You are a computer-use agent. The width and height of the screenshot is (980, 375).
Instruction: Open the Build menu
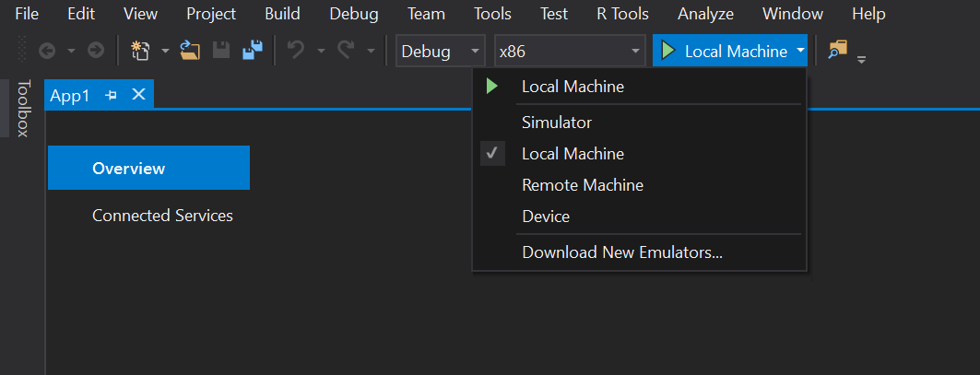(281, 14)
